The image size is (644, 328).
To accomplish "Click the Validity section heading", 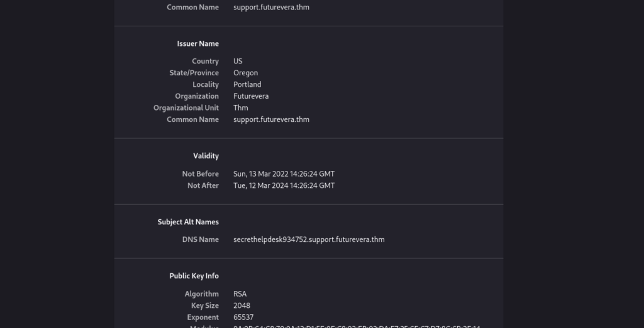I will (206, 156).
